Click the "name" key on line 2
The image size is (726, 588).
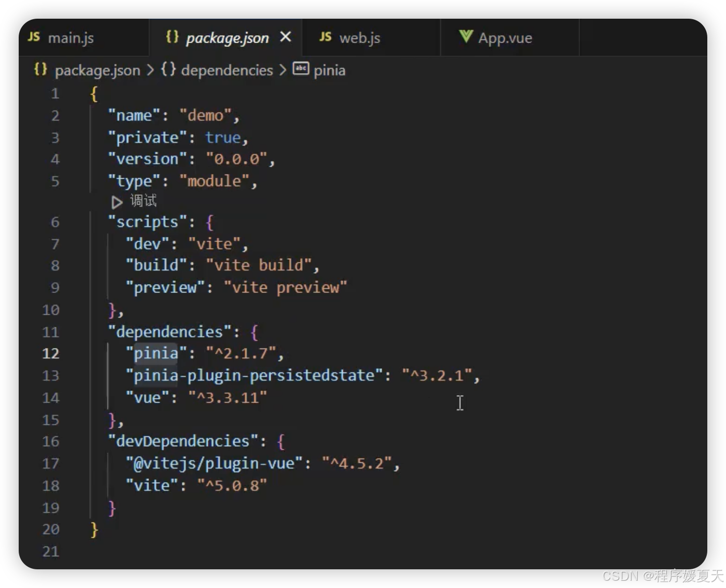(134, 115)
